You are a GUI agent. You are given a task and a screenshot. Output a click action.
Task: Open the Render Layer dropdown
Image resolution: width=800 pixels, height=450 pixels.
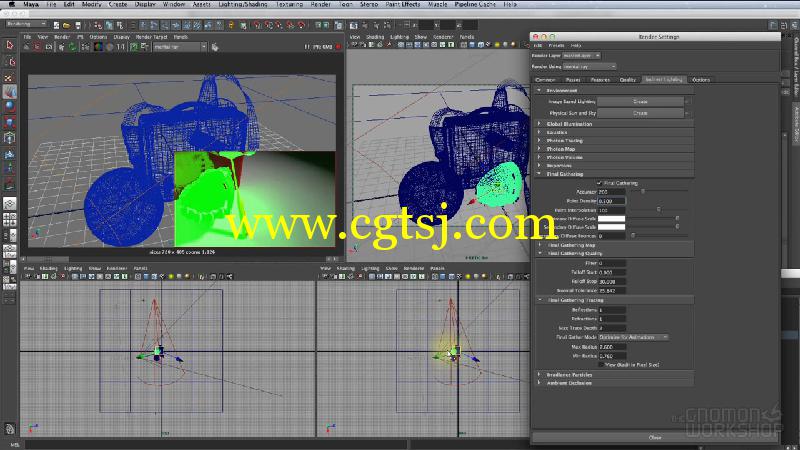pos(582,55)
